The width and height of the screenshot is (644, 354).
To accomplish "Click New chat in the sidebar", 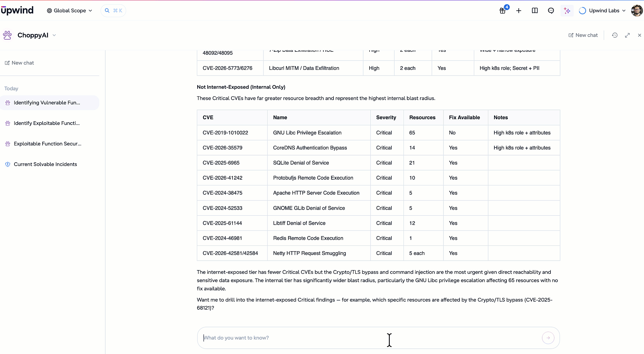I will pos(19,63).
